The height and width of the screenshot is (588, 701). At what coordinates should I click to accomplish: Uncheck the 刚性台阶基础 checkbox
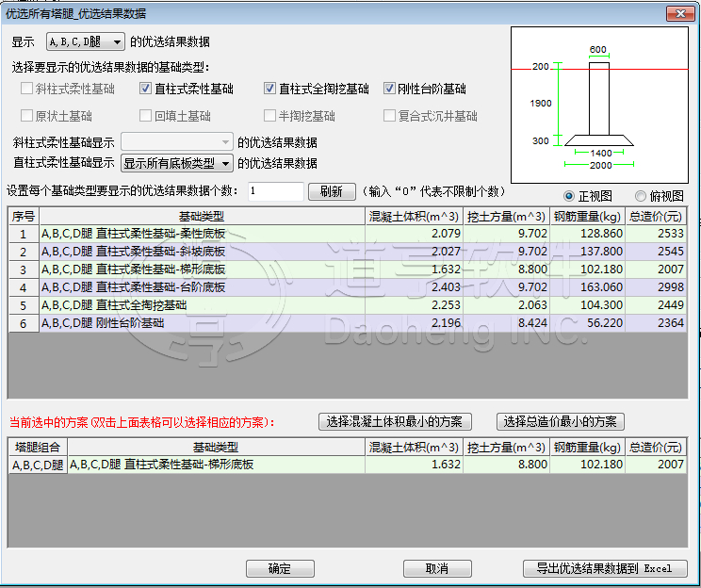(389, 88)
